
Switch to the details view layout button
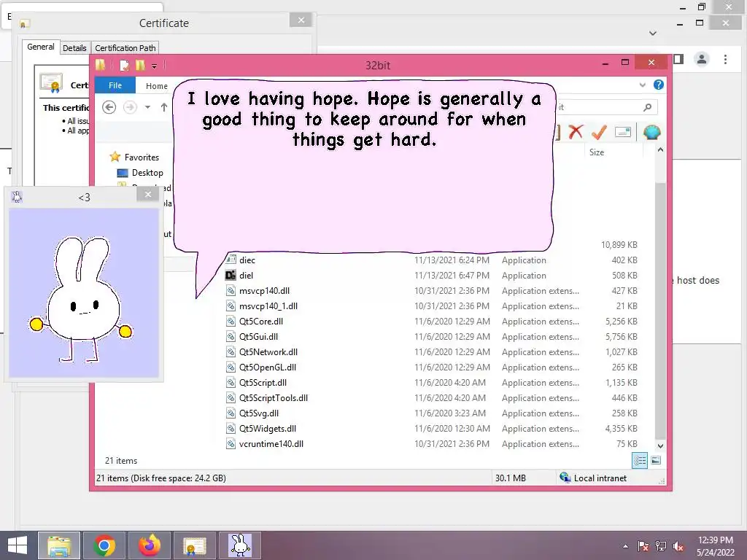[x=639, y=460]
